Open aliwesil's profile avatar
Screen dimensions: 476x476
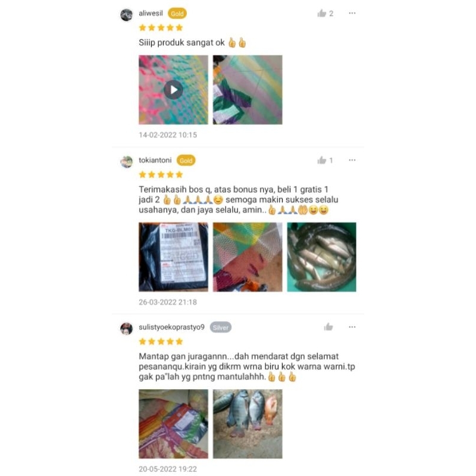pos(127,14)
